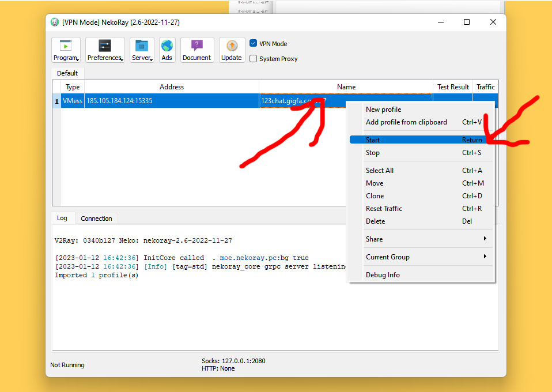The image size is (552, 392).
Task: Open the Preferences toolbar menu
Action: tap(105, 50)
